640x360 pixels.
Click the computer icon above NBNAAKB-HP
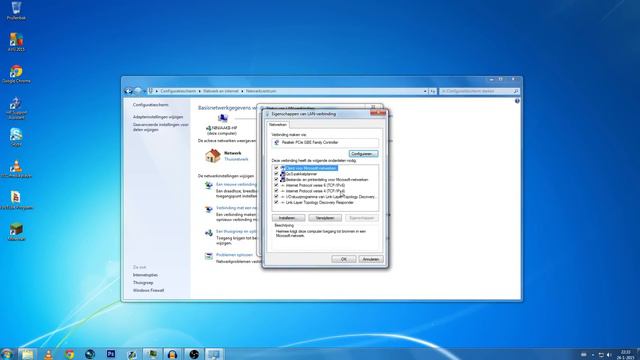click(222, 118)
